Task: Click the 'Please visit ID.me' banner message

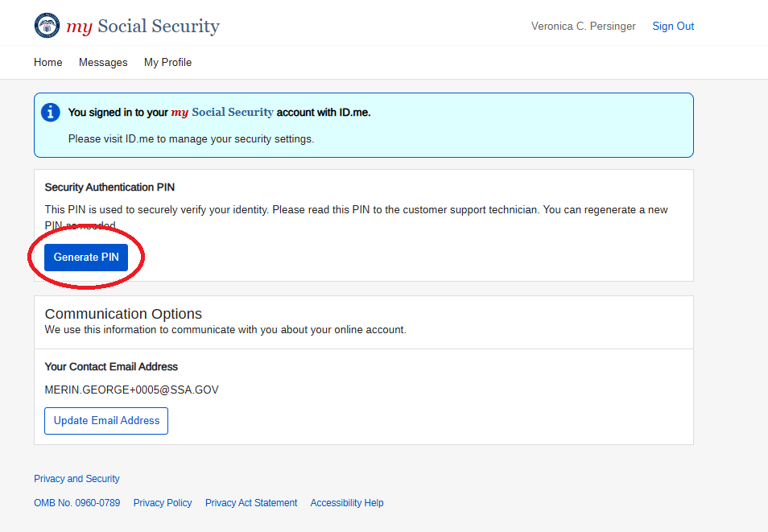Action: coord(191,139)
